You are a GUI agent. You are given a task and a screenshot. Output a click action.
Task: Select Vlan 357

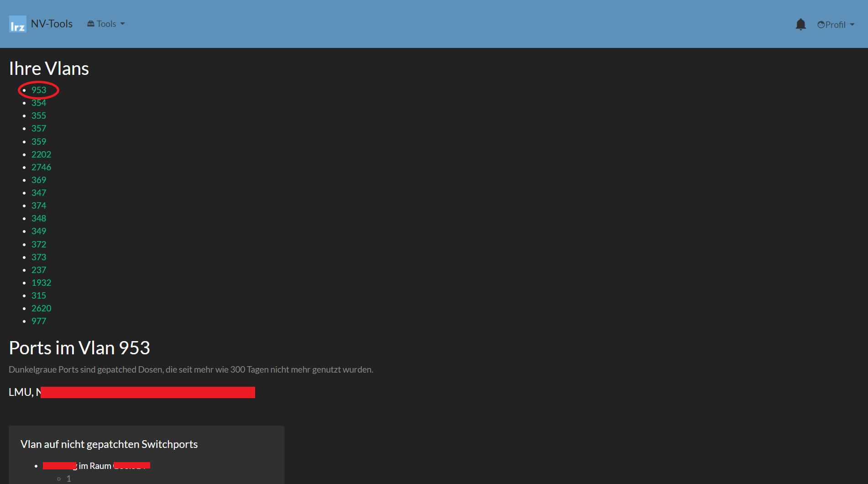(x=39, y=128)
